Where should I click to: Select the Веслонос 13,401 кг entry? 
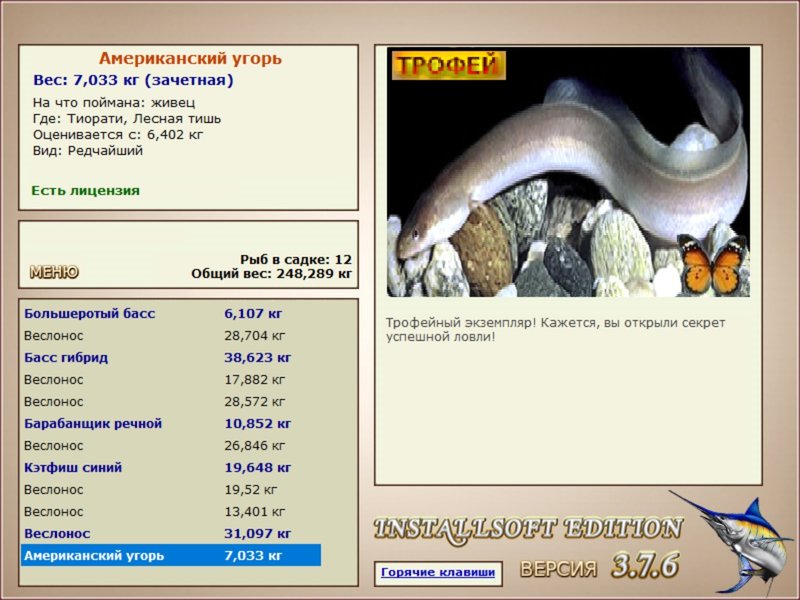(x=170, y=511)
